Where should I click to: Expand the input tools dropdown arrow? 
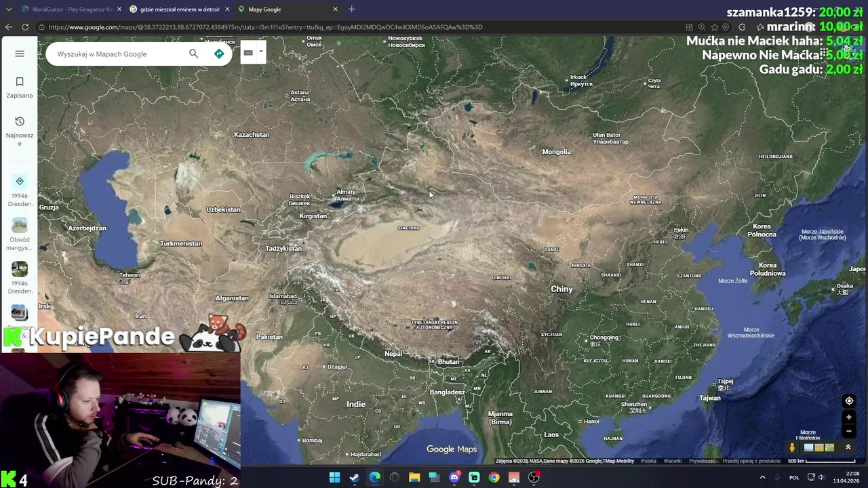click(260, 52)
